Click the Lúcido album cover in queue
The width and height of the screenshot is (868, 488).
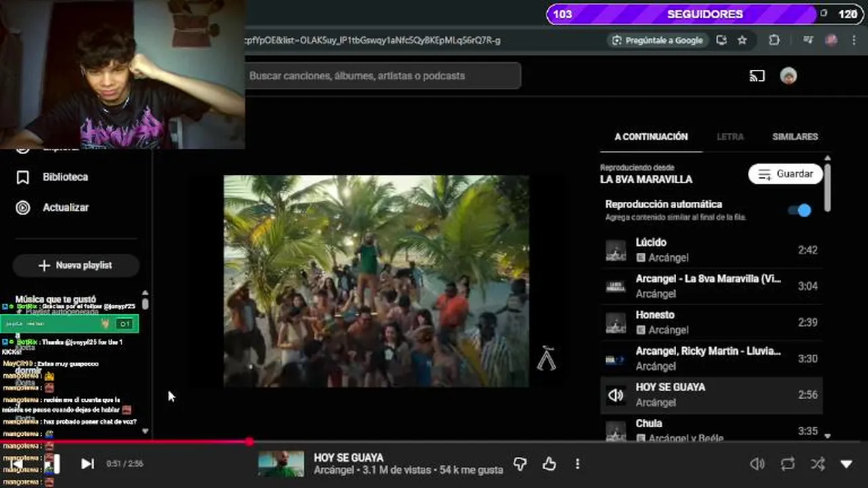click(x=616, y=250)
